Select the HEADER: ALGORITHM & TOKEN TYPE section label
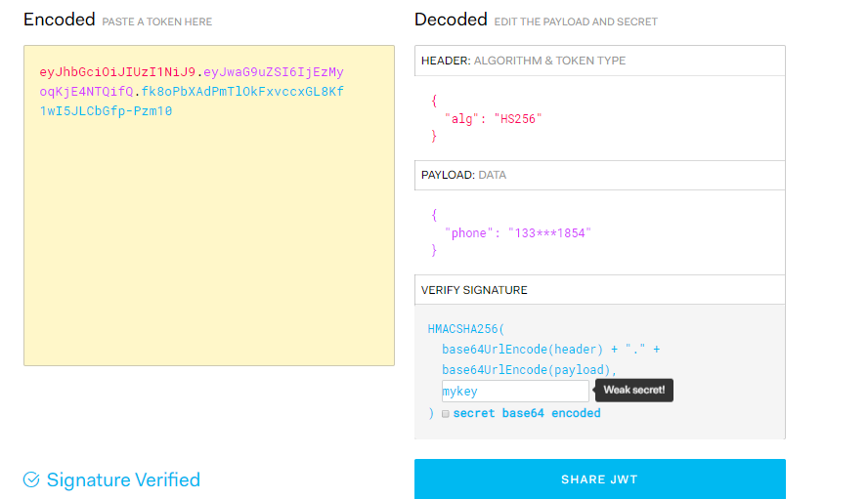Screen dimensions: 868x499 (x=523, y=61)
